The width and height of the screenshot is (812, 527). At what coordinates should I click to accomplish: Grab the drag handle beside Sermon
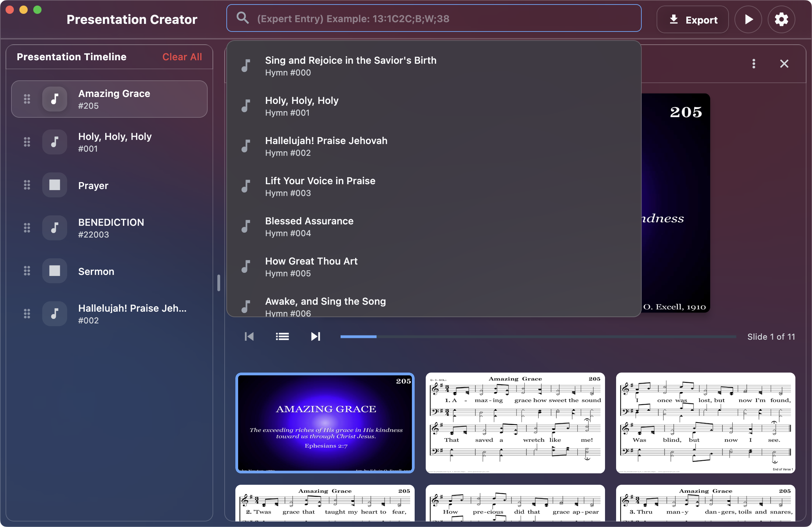(27, 271)
